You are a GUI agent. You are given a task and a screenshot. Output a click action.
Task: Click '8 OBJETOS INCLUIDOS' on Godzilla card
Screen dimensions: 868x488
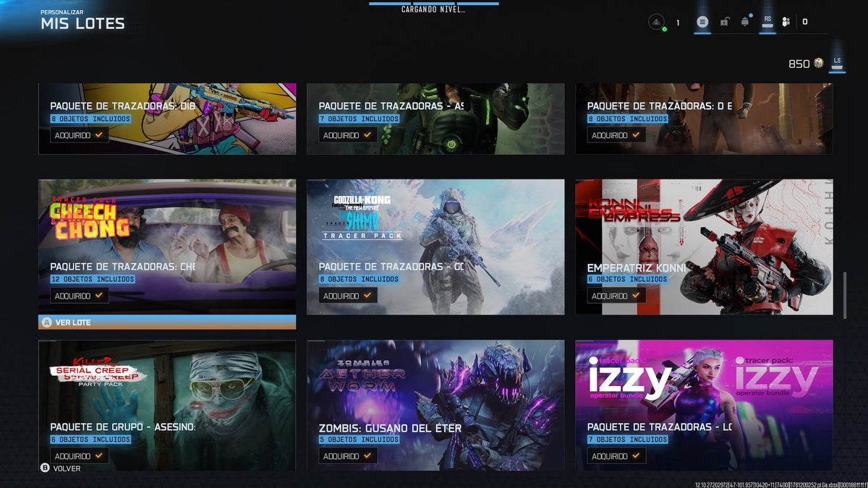(x=359, y=279)
